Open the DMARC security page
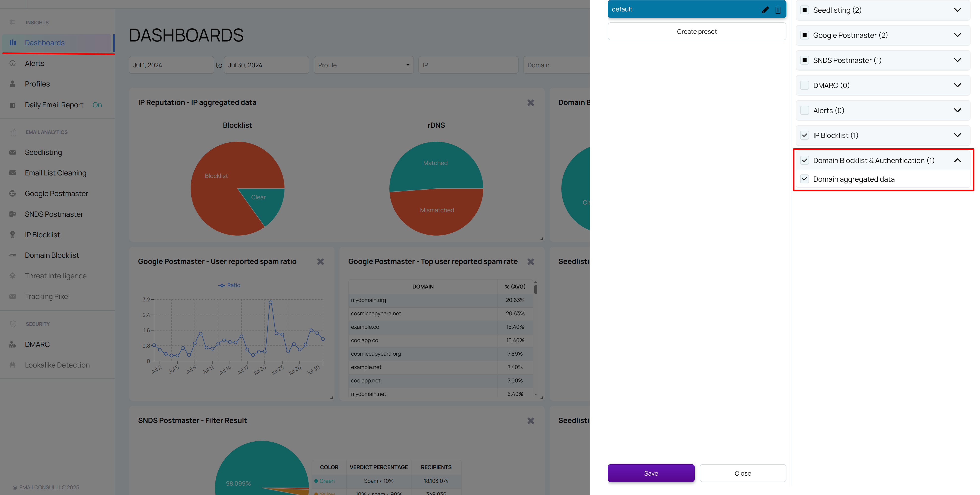This screenshot has height=495, width=980. (37, 344)
